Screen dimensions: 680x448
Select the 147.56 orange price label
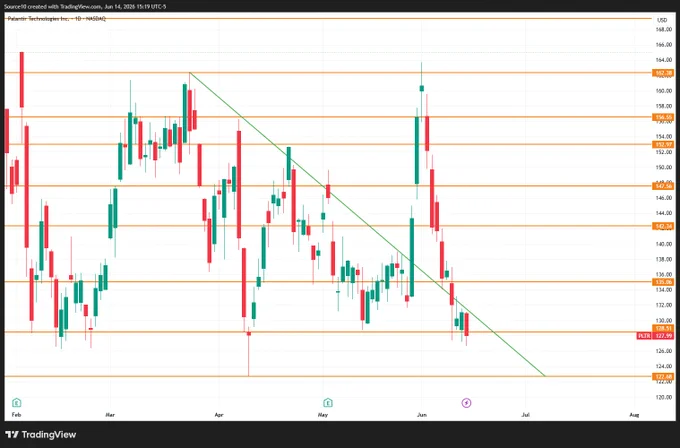(663, 186)
